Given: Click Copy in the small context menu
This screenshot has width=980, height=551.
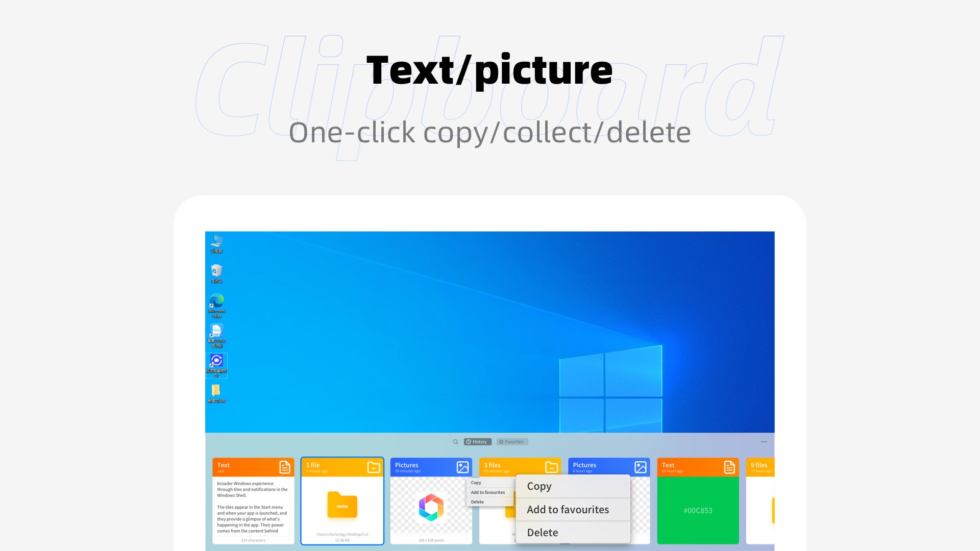Looking at the screenshot, I should click(476, 483).
